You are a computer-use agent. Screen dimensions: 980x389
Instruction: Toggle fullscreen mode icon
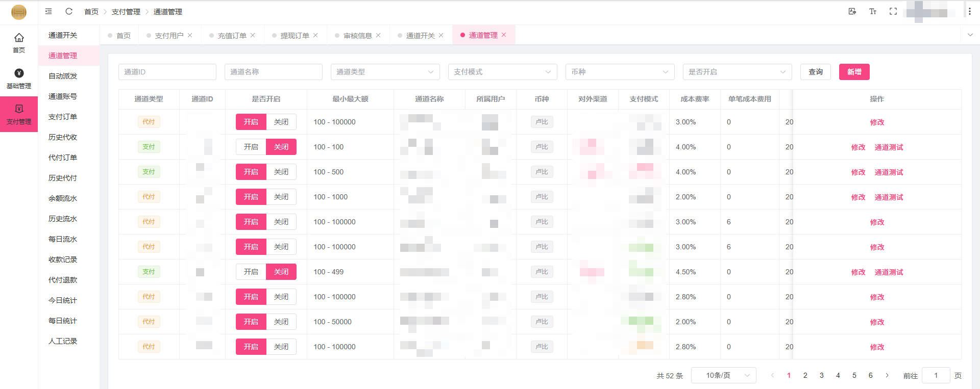click(x=893, y=11)
